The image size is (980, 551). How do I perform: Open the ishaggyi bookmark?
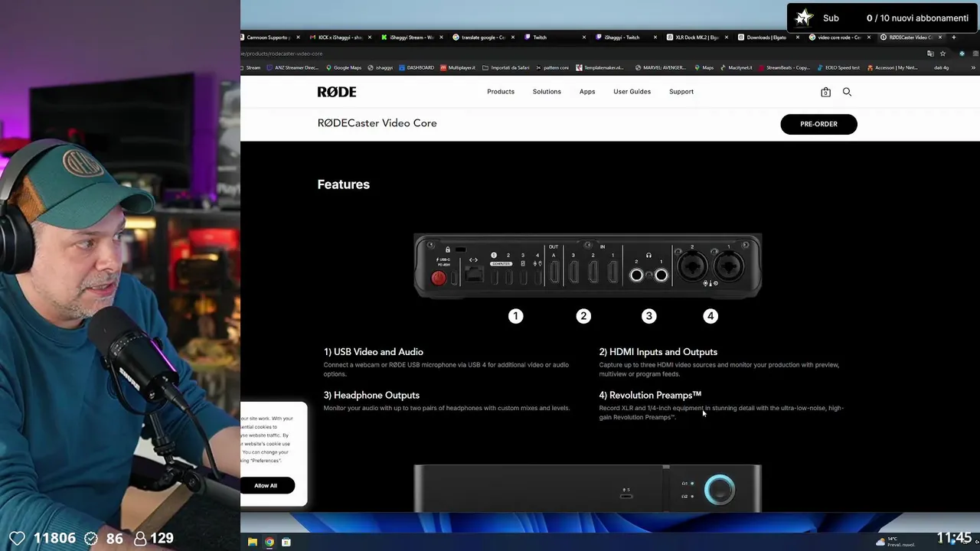click(x=381, y=67)
